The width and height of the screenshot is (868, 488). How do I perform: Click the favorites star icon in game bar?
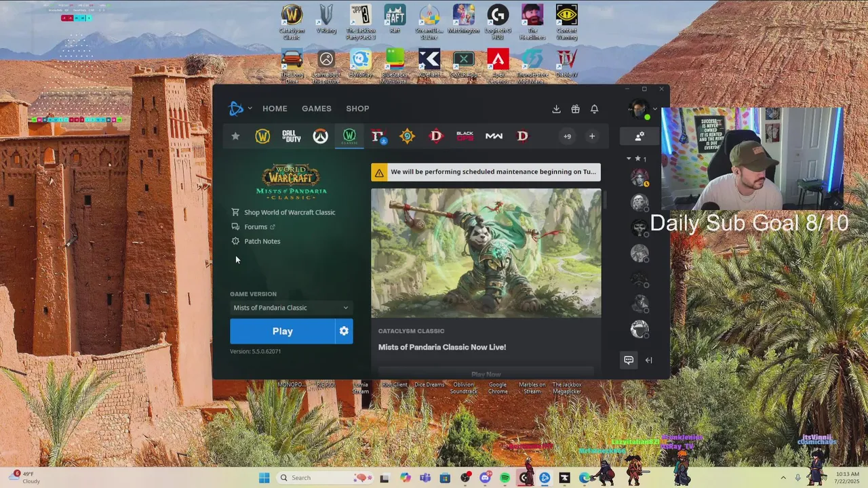click(235, 136)
